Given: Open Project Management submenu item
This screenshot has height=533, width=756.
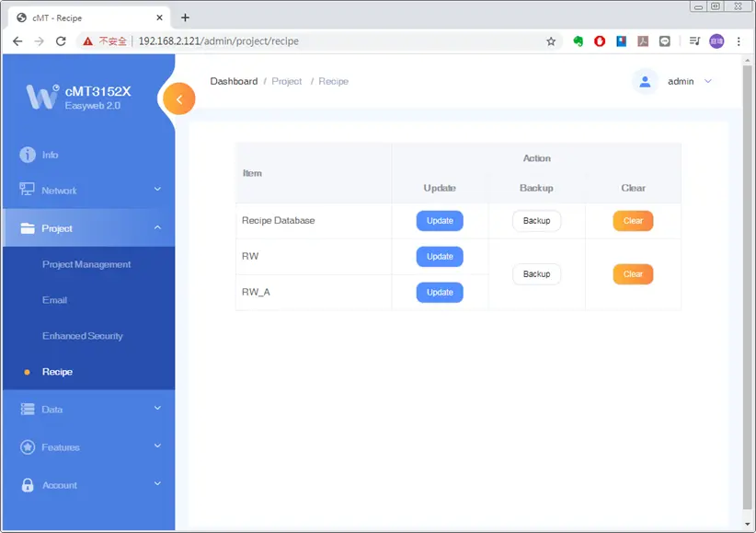Looking at the screenshot, I should pyautogui.click(x=86, y=264).
